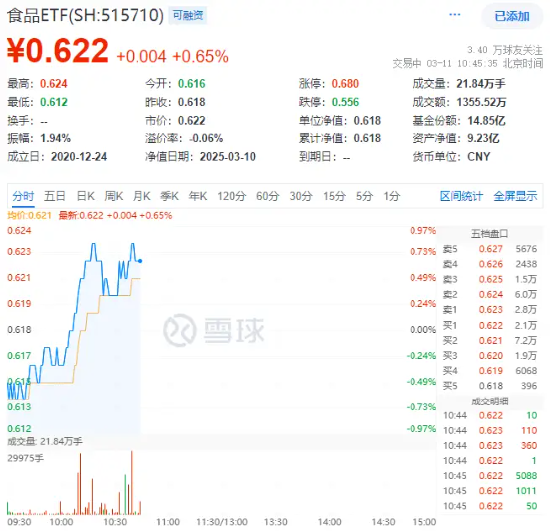Click the tallest volume bar near 10:40
This screenshot has height=532, width=550.
(132, 483)
